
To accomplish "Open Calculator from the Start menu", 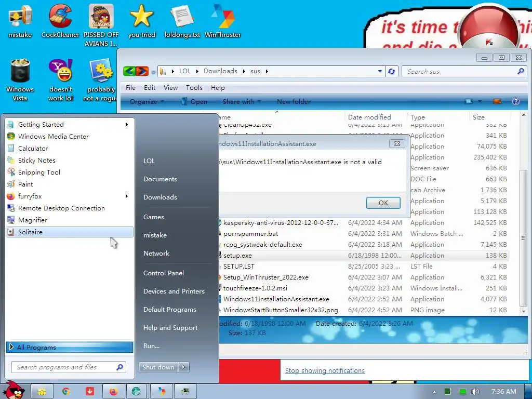I will point(70,148).
